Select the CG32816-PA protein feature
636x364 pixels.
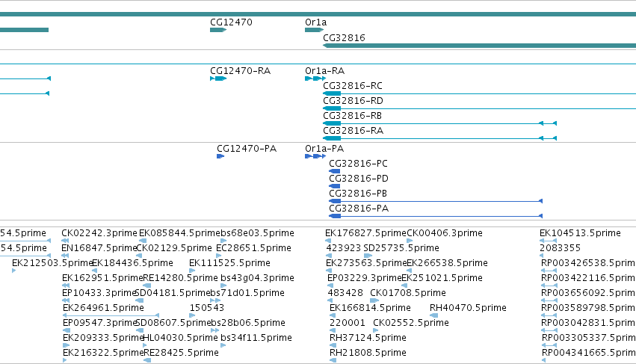[436, 216]
